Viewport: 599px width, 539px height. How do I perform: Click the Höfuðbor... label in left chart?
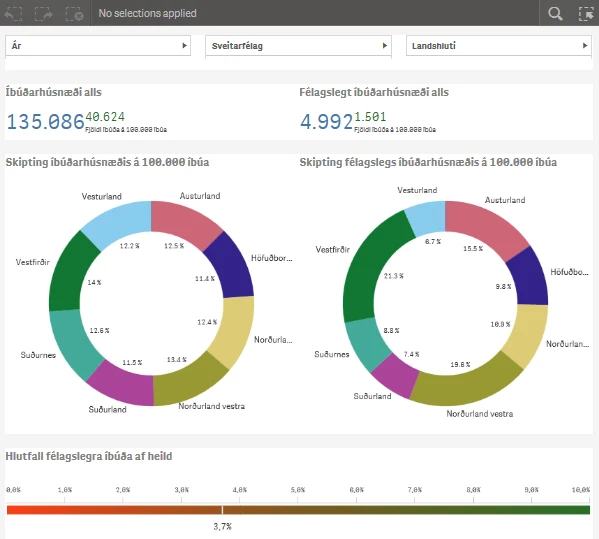click(272, 258)
